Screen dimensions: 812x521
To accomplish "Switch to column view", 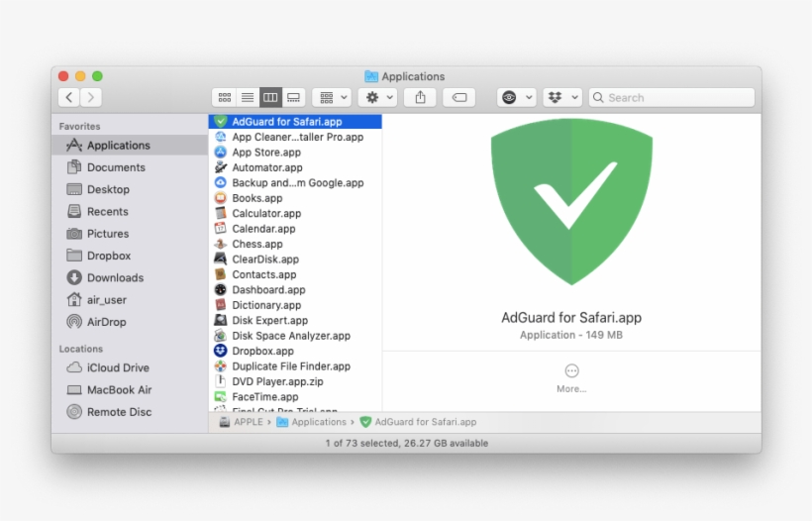I will click(270, 97).
